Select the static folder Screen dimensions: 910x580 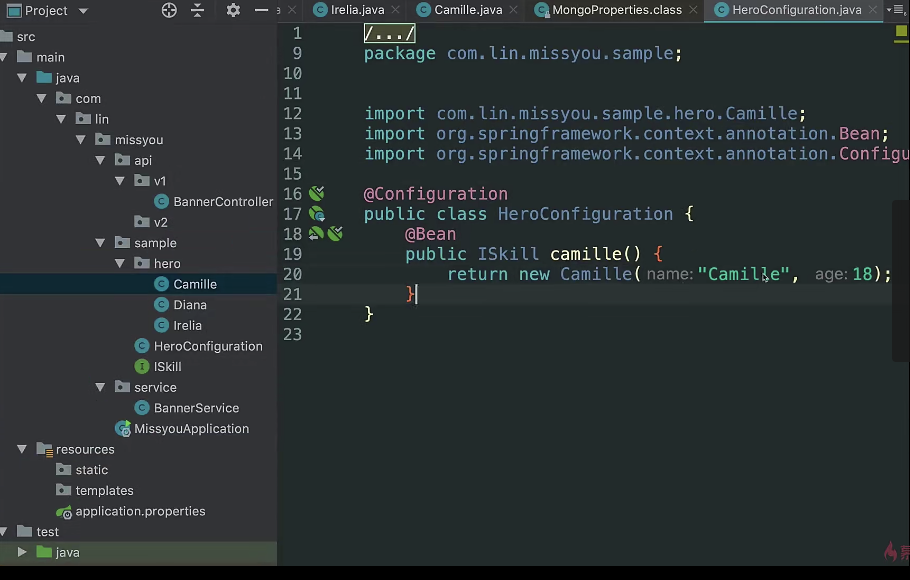pos(91,470)
